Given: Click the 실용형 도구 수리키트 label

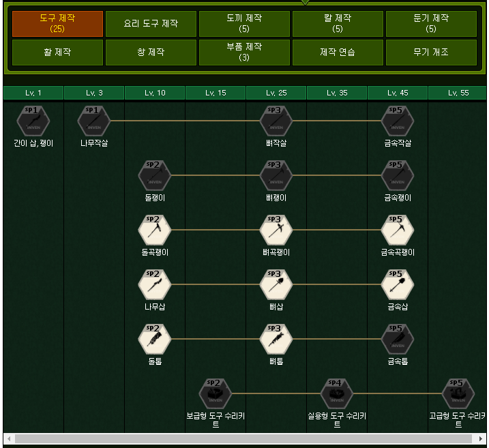Looking at the screenshot, I should pos(337,419).
